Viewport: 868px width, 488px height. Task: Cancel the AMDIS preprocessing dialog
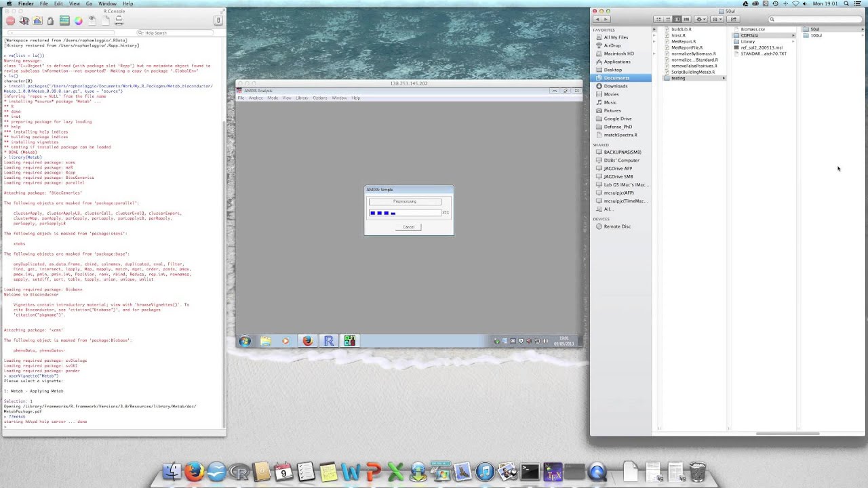tap(408, 227)
